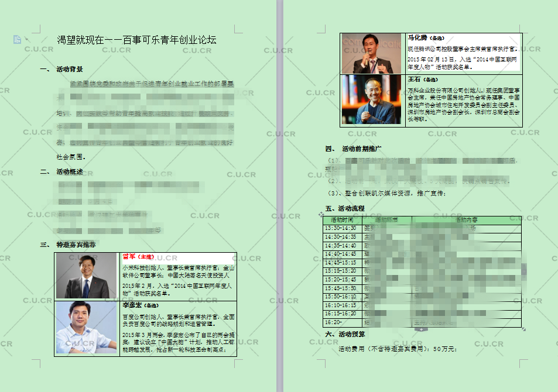Click the name 王石（备选）
558x392 pixels.
coord(423,80)
